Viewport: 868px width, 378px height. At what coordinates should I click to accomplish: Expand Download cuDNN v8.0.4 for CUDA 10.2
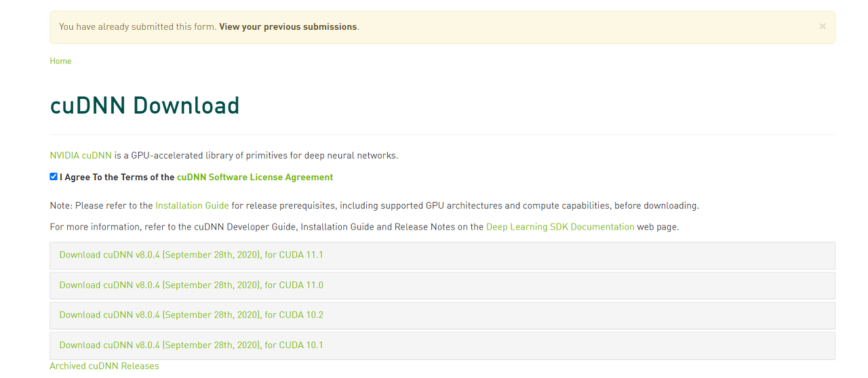[442, 315]
